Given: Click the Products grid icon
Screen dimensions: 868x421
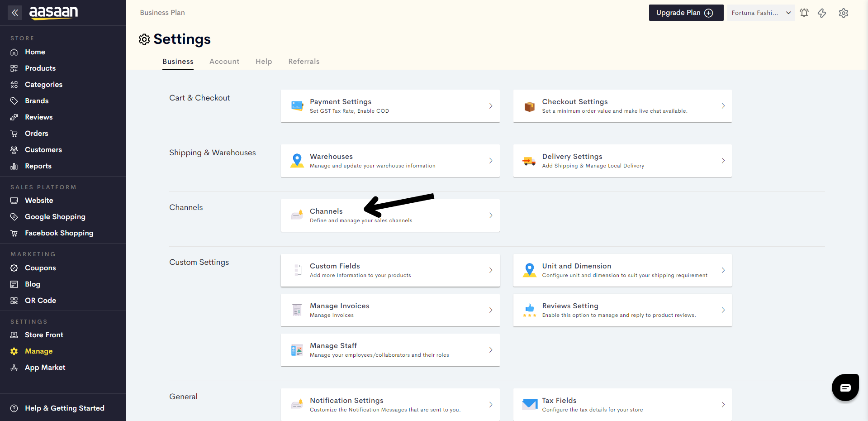Looking at the screenshot, I should [14, 68].
